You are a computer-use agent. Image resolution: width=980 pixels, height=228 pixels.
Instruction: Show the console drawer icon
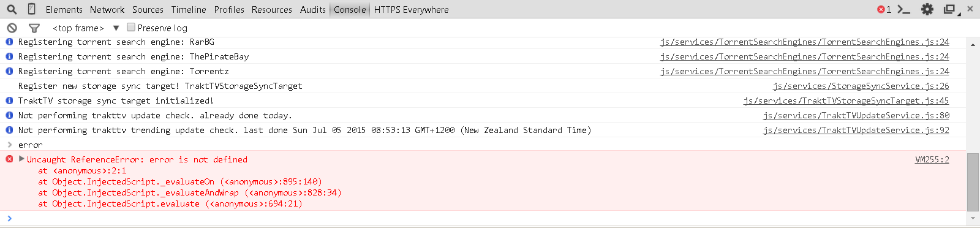pos(903,9)
